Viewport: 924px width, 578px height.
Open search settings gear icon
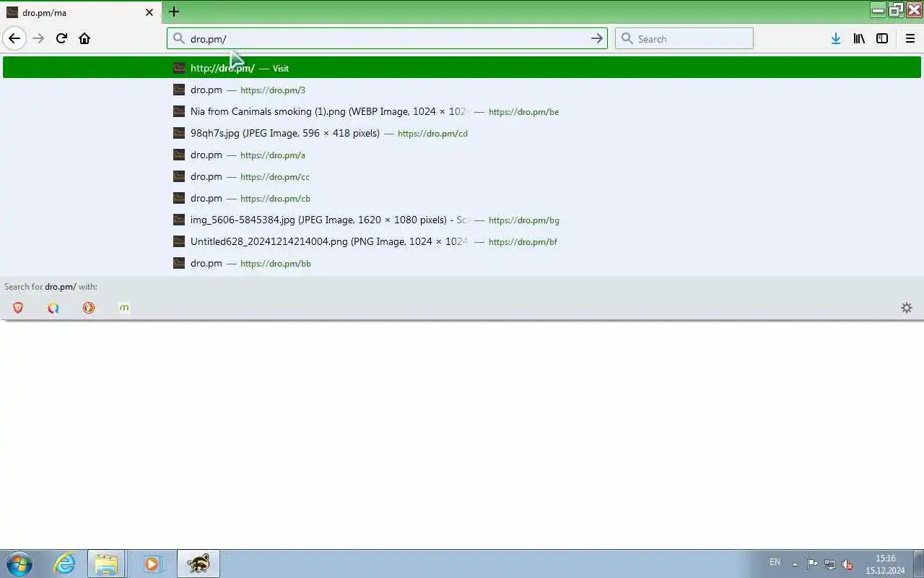click(907, 308)
